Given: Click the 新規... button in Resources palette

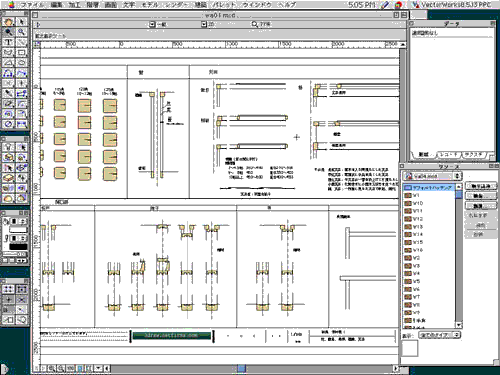Looking at the screenshot, I should tap(480, 206).
